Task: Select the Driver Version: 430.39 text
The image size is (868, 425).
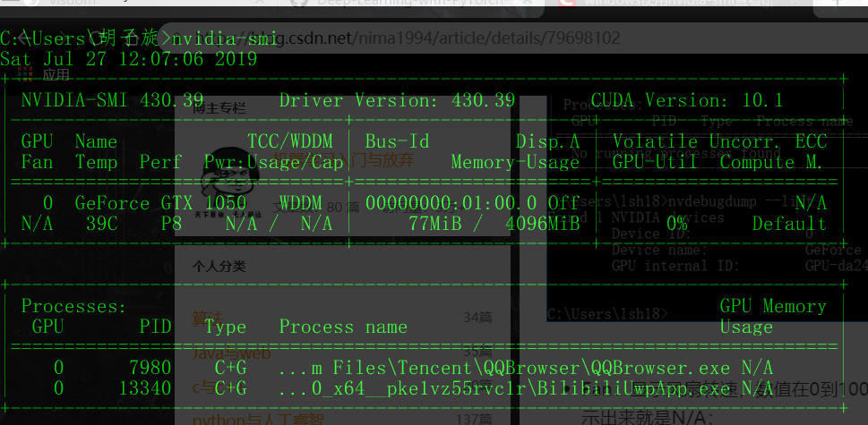Action: (x=398, y=100)
